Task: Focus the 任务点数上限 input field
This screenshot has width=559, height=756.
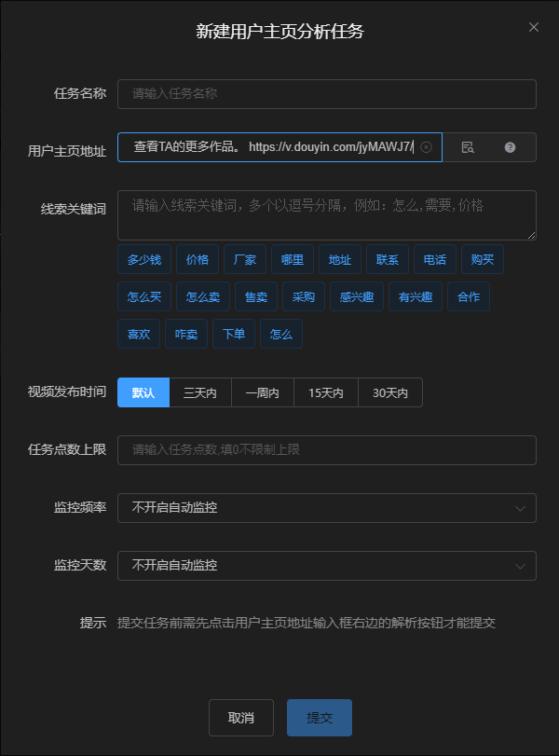Action: coord(327,450)
